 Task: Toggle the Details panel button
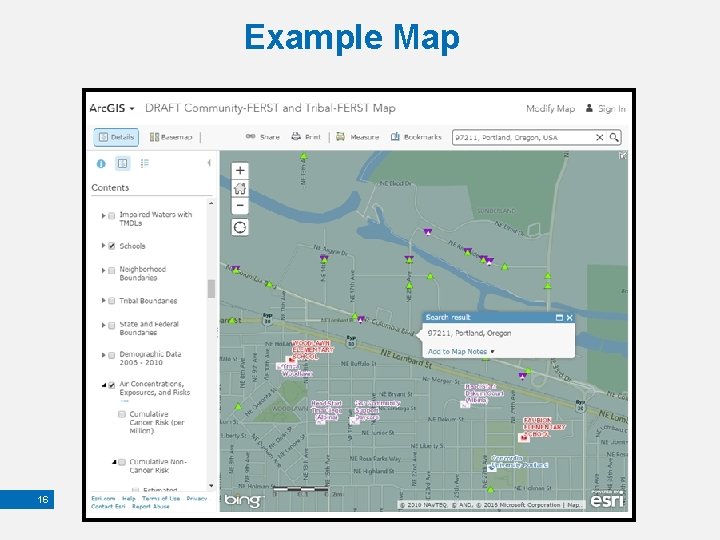point(116,137)
